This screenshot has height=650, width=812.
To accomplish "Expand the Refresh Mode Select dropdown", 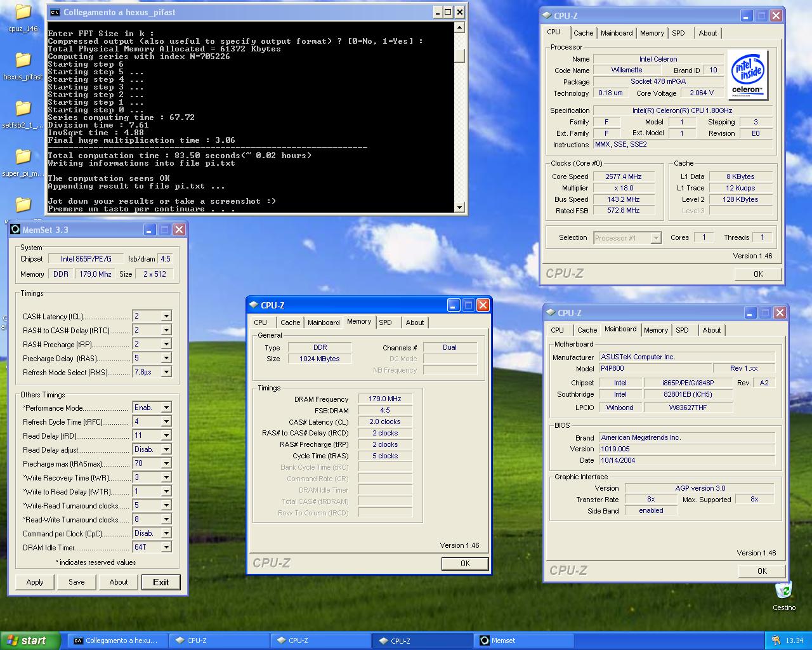I will tap(166, 372).
